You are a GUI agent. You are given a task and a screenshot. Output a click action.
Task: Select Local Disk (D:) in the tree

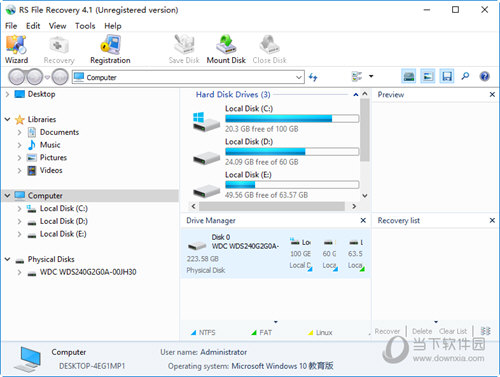coord(64,221)
